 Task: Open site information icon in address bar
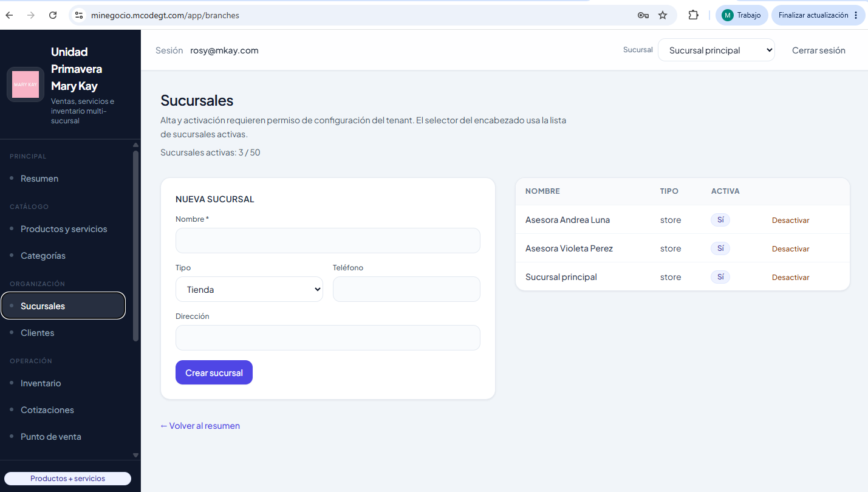click(78, 15)
